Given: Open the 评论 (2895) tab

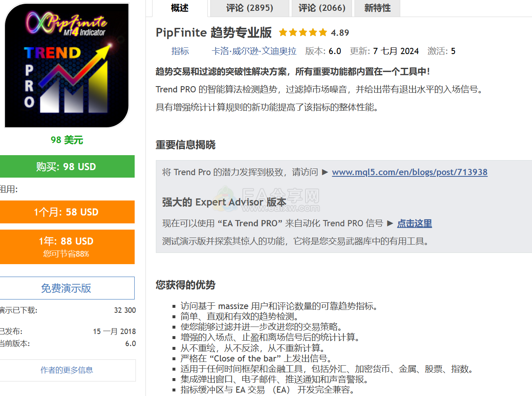Looking at the screenshot, I should click(249, 8).
